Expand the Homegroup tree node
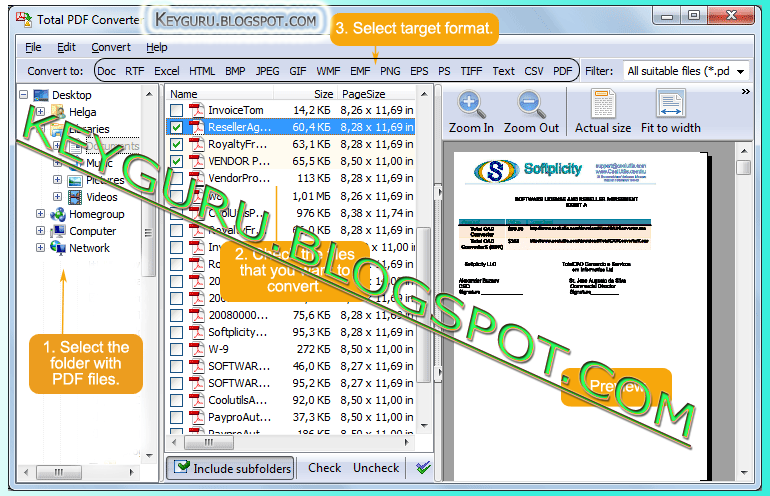The image size is (770, 496). (x=41, y=214)
